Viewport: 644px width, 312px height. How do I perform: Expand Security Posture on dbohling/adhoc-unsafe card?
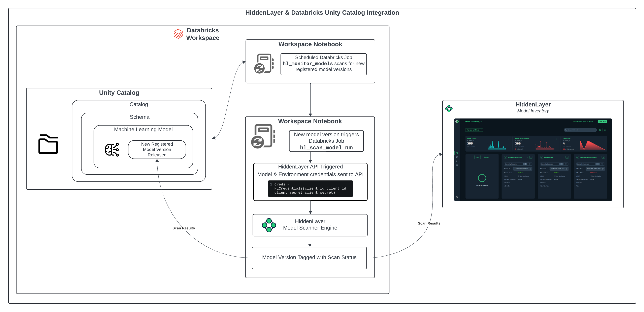(x=598, y=164)
